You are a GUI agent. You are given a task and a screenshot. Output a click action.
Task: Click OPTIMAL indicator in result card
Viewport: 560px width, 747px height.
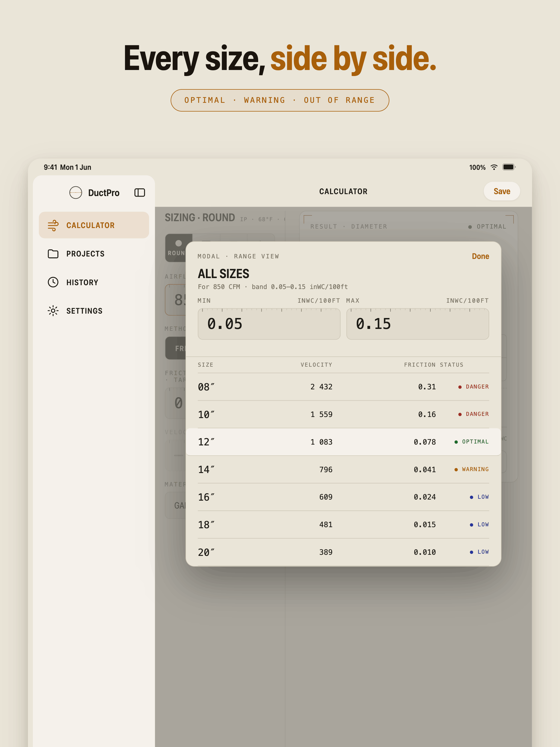click(487, 227)
